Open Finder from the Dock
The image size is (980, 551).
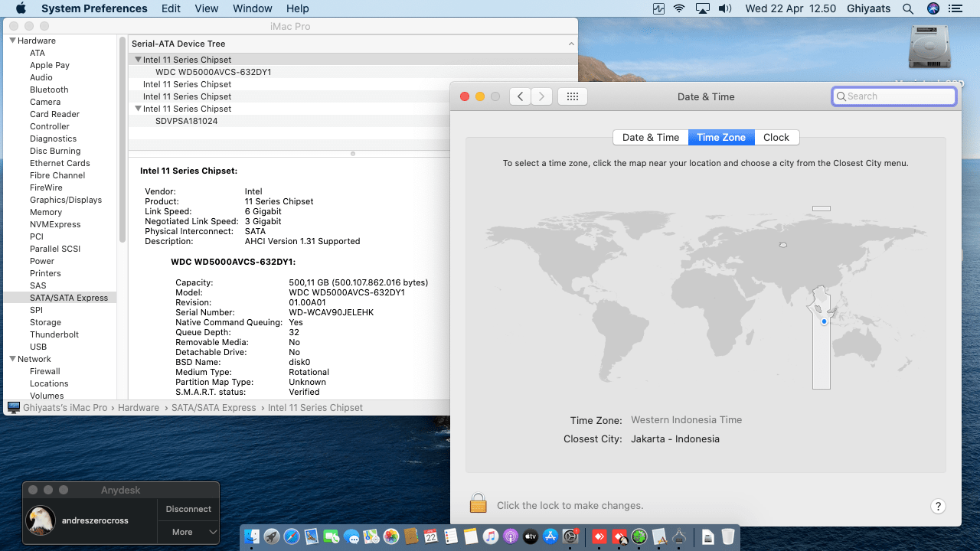point(252,537)
